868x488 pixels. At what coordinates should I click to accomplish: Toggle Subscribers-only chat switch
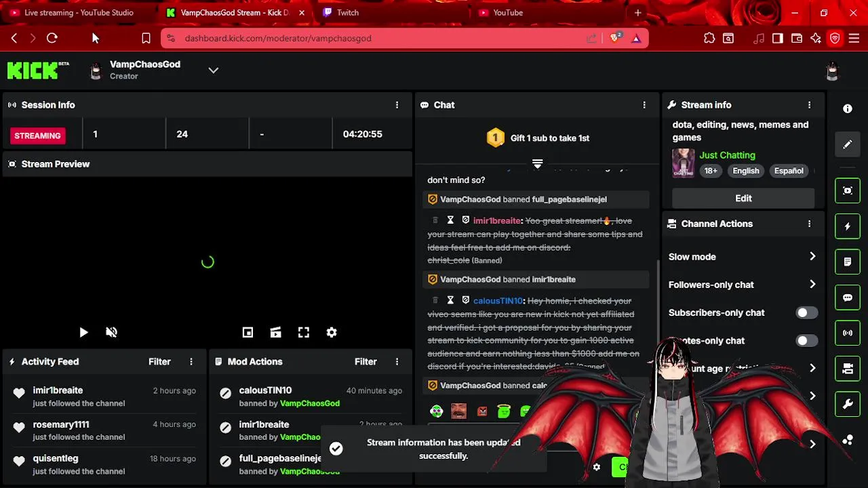pyautogui.click(x=806, y=312)
